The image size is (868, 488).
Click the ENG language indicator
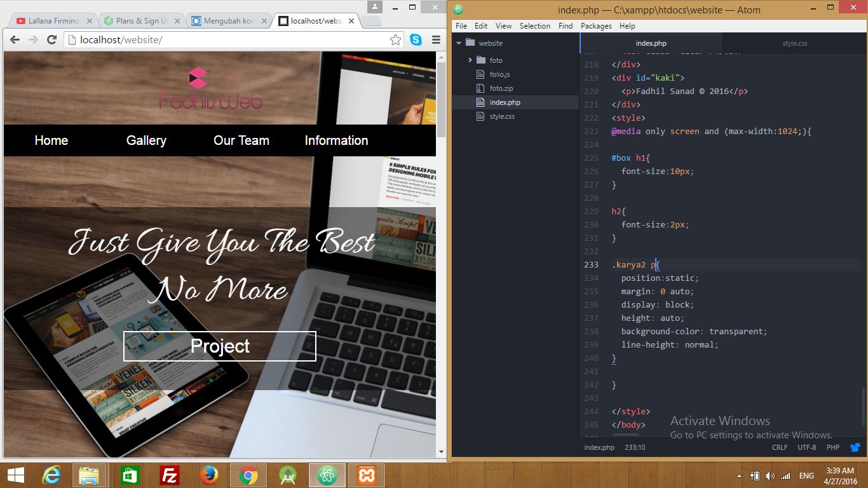(x=806, y=476)
